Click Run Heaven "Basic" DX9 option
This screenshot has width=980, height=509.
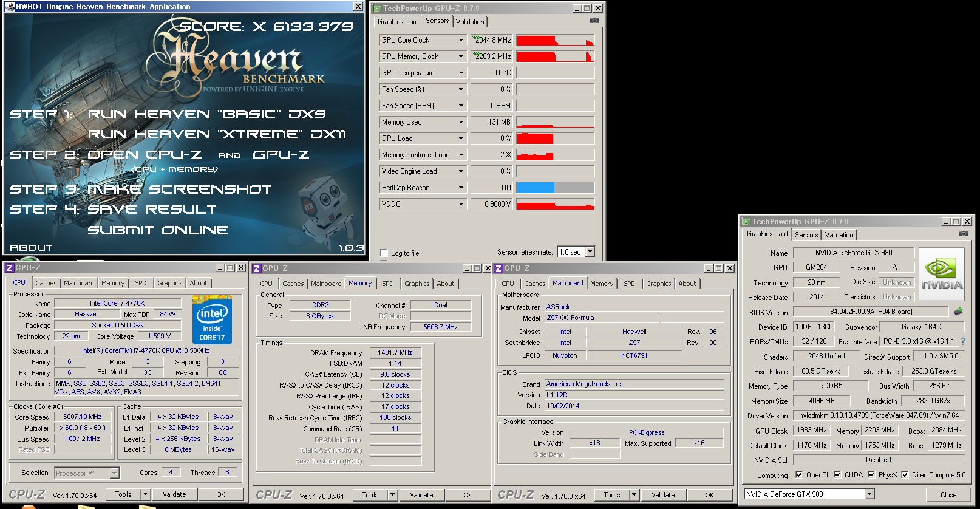click(207, 114)
